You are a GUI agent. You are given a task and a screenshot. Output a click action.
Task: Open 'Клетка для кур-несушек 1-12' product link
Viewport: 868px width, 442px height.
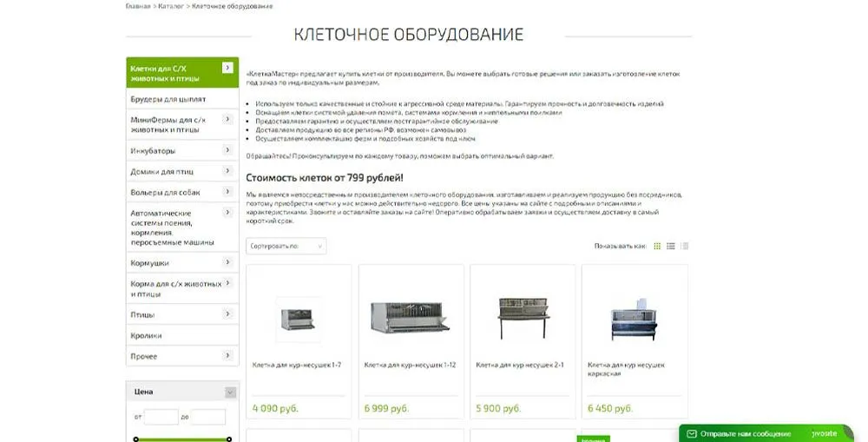pos(410,365)
